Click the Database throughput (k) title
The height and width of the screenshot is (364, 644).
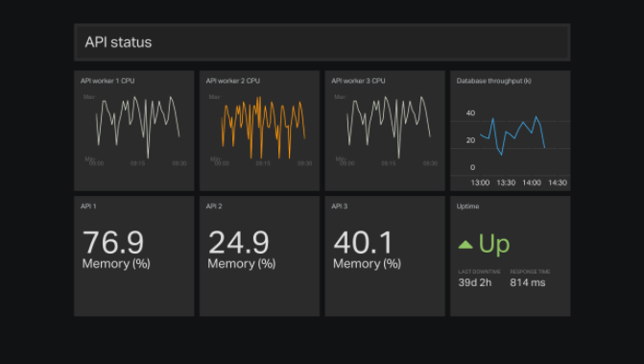pyautogui.click(x=493, y=81)
